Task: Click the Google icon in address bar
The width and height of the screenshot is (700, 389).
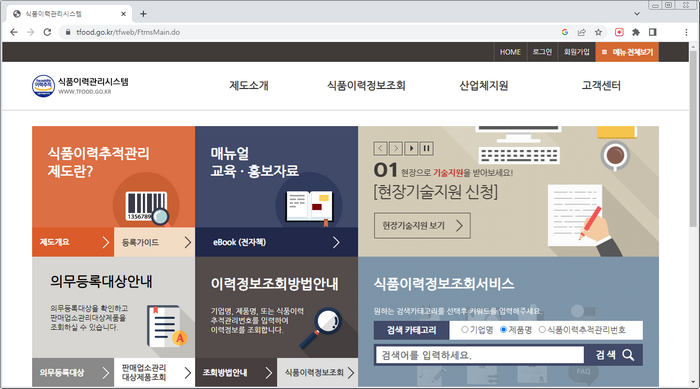Action: [x=565, y=32]
